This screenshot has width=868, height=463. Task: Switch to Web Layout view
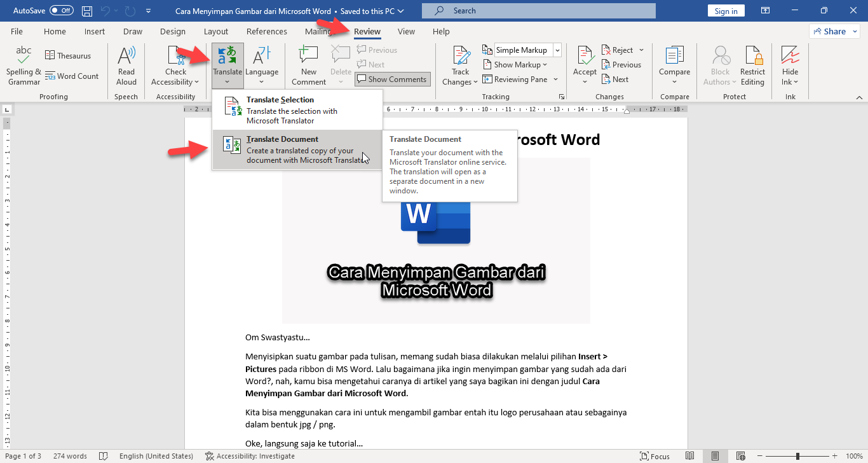pyautogui.click(x=740, y=456)
